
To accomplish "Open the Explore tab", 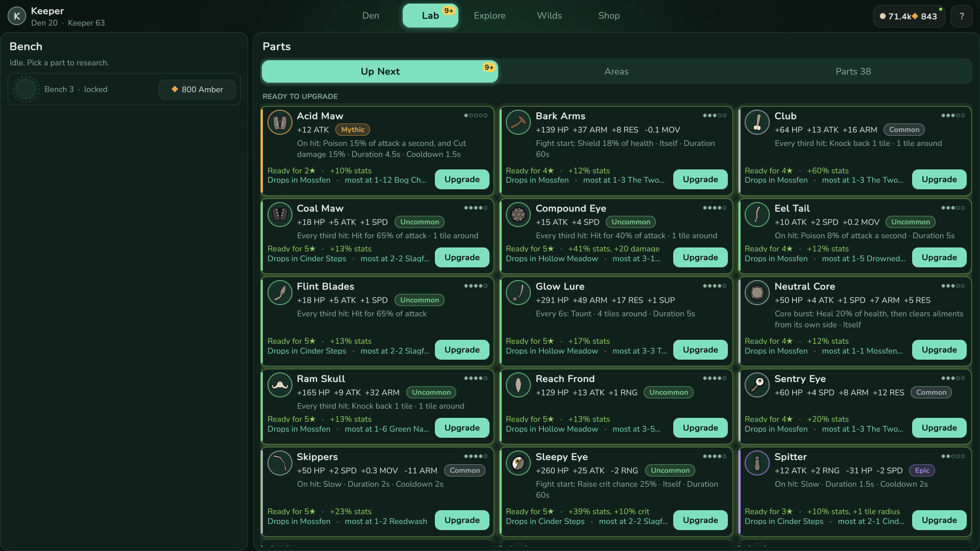I will pyautogui.click(x=489, y=16).
